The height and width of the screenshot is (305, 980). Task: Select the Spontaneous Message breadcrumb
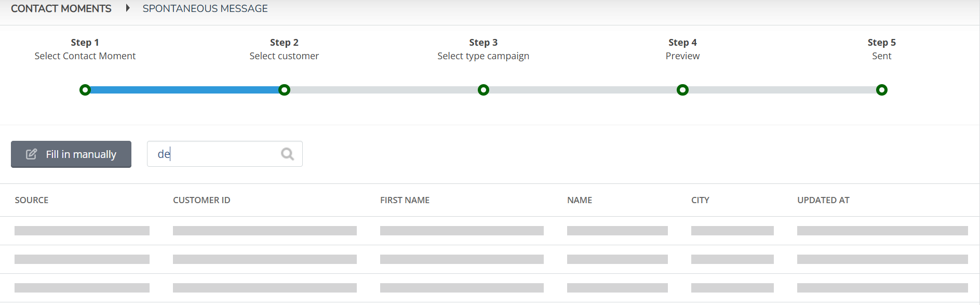pos(205,8)
